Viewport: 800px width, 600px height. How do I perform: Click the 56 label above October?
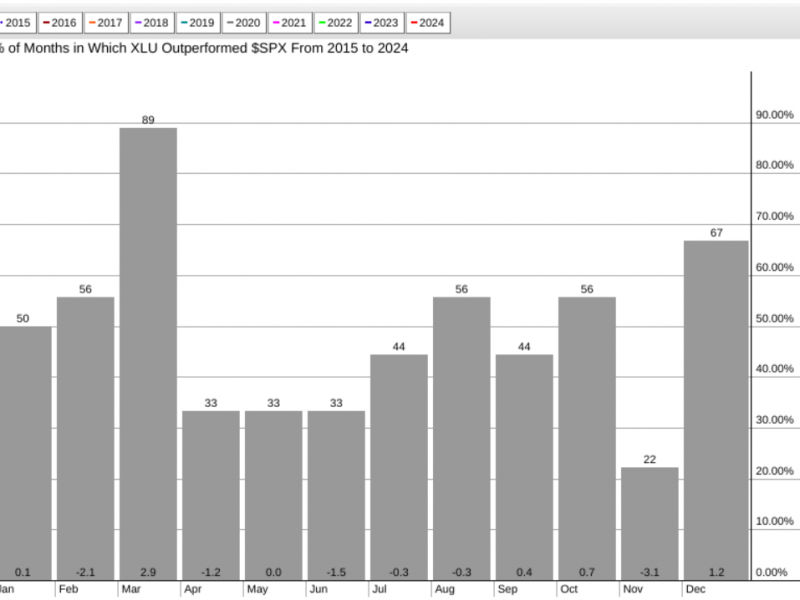tap(587, 289)
